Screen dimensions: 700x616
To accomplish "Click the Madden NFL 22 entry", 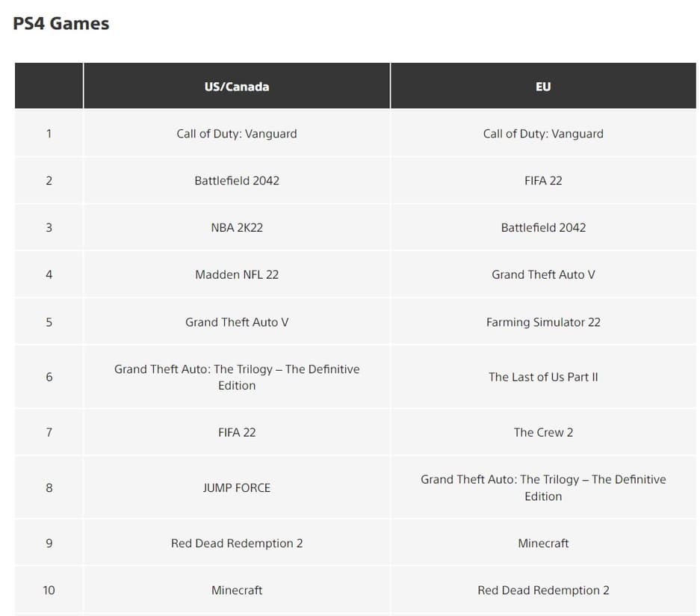I will point(237,274).
